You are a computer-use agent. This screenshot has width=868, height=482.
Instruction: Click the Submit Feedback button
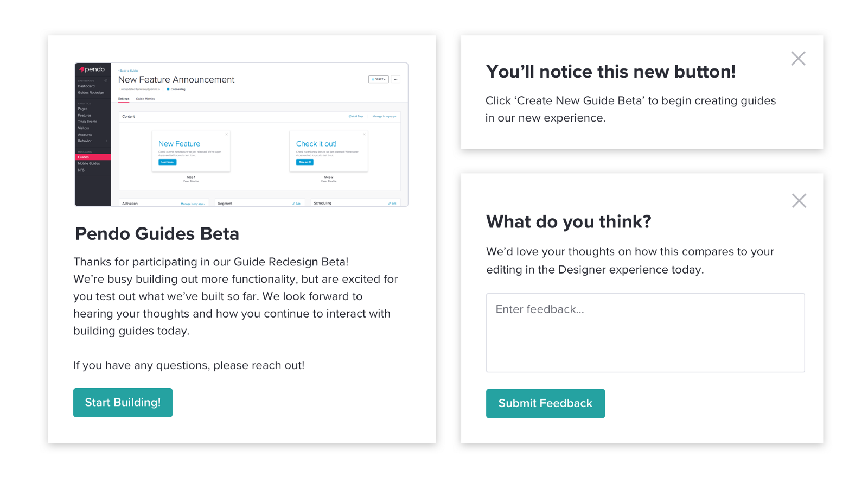coord(545,403)
